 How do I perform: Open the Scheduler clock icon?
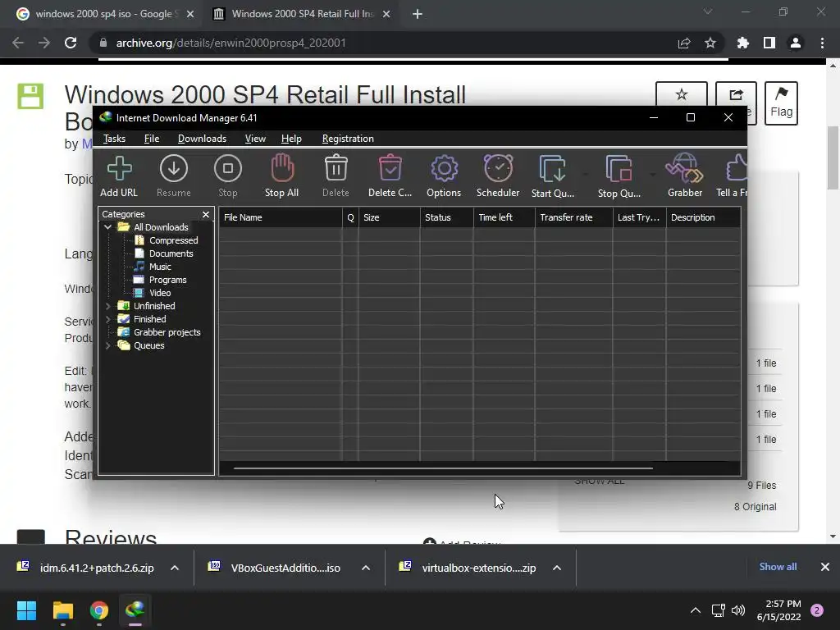(x=498, y=176)
